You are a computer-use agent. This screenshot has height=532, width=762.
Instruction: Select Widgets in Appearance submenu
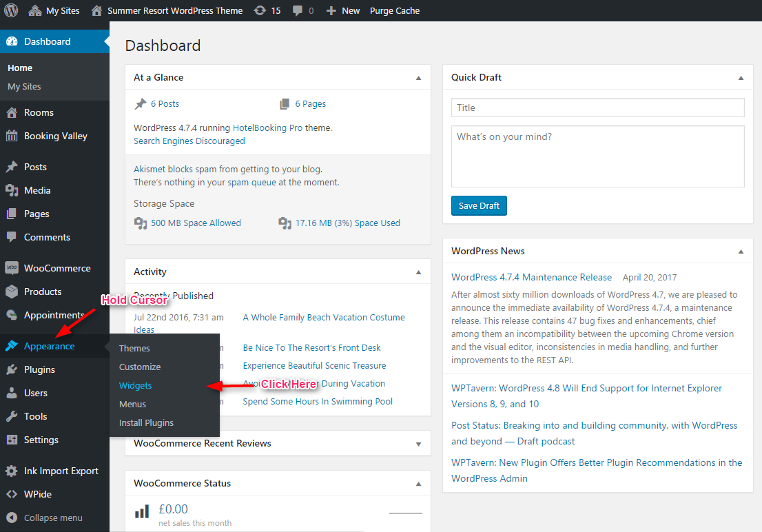pyautogui.click(x=136, y=386)
